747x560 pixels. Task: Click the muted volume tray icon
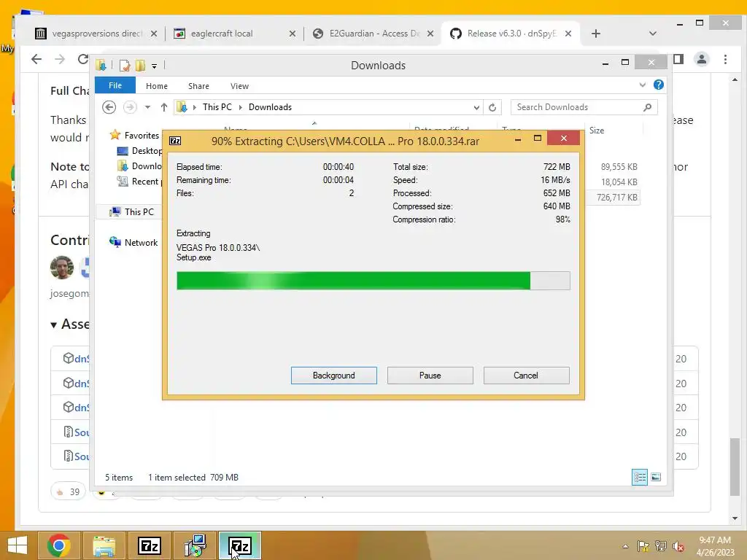[678, 546]
